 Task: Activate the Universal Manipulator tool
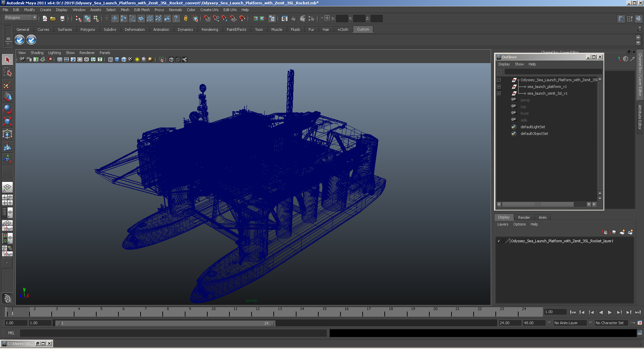(7, 134)
